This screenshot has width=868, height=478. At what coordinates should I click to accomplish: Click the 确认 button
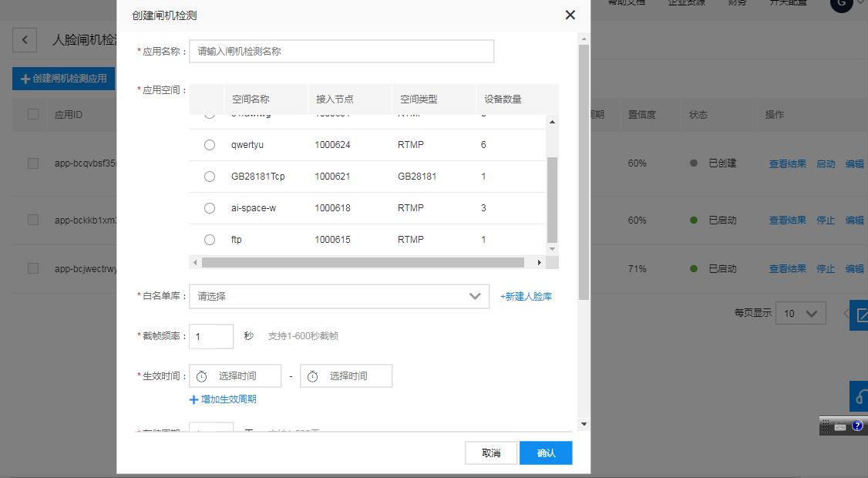(546, 453)
